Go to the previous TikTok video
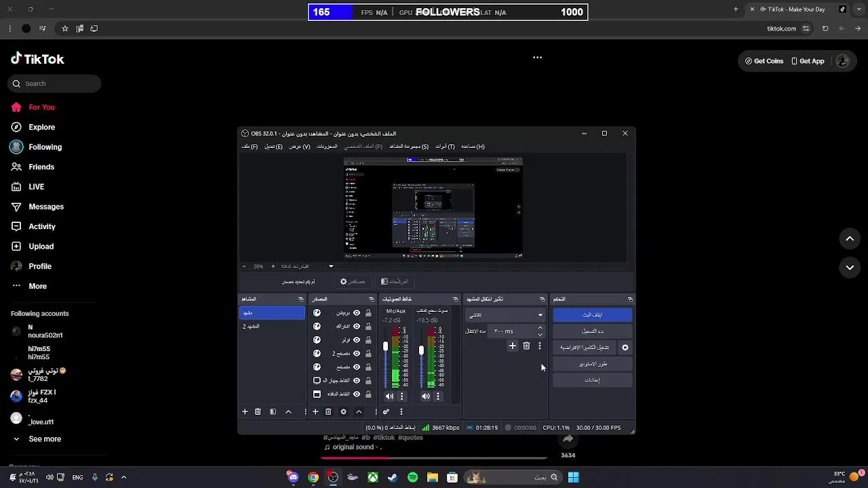Screen dimensions: 868x488 (850, 239)
